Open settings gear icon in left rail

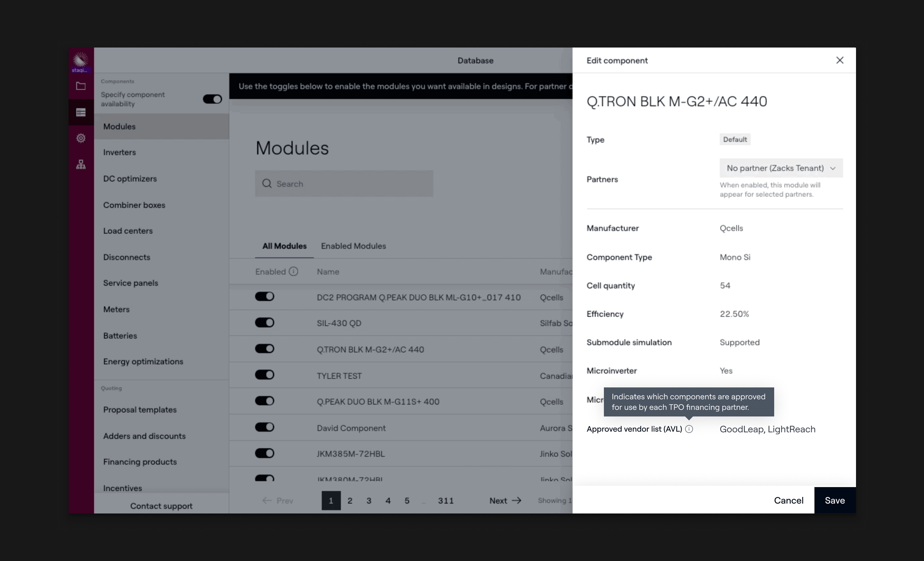[81, 138]
